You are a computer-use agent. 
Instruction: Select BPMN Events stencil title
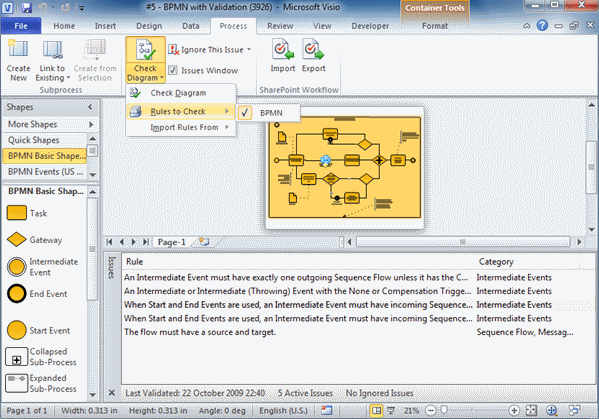click(x=45, y=172)
